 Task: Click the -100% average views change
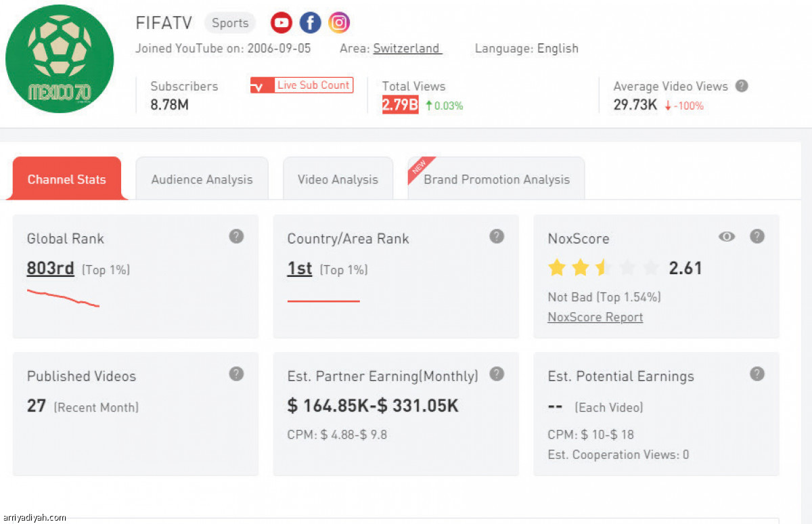tap(684, 106)
